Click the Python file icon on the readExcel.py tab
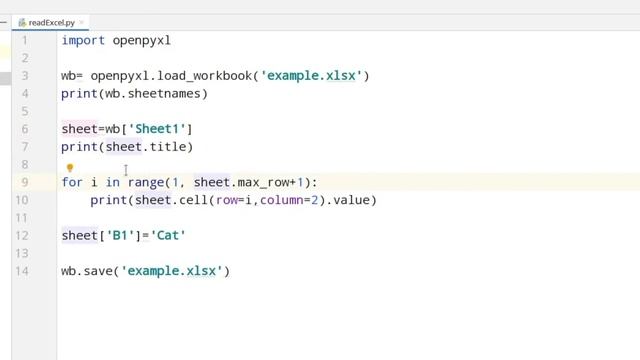The width and height of the screenshot is (640, 360). [x=22, y=23]
